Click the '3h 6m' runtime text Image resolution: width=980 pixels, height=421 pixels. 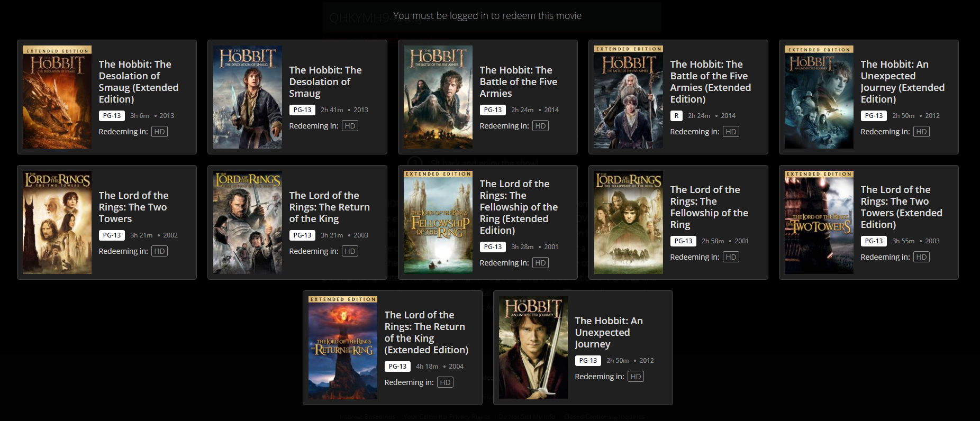coord(140,115)
